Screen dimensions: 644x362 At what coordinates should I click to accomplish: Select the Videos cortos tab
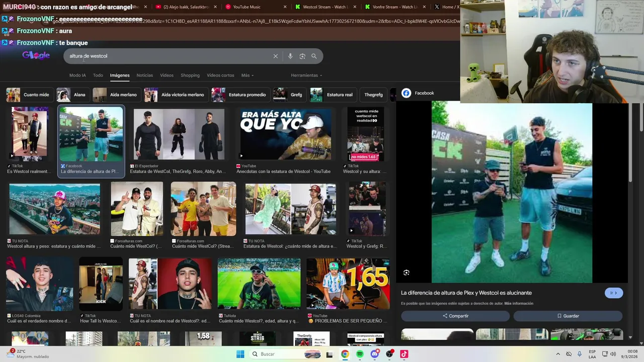pyautogui.click(x=220, y=75)
